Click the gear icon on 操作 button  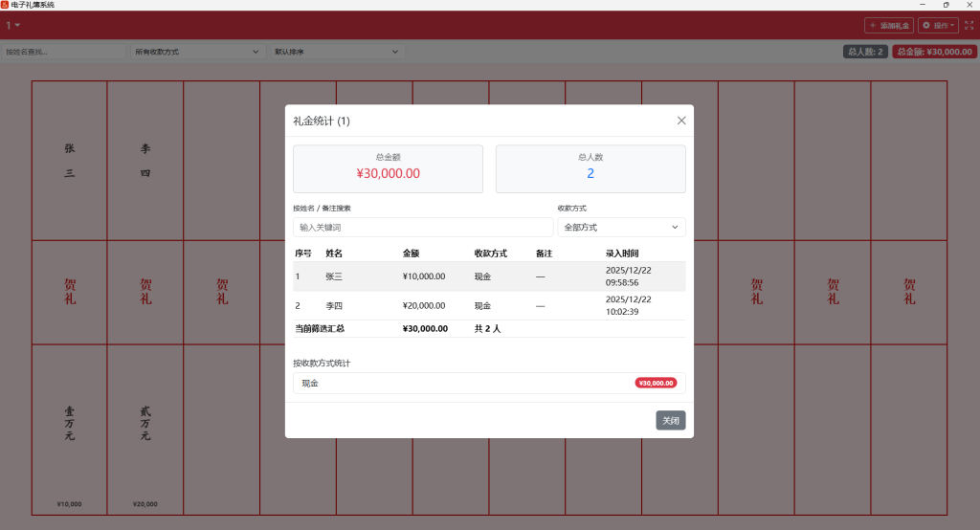tap(926, 26)
